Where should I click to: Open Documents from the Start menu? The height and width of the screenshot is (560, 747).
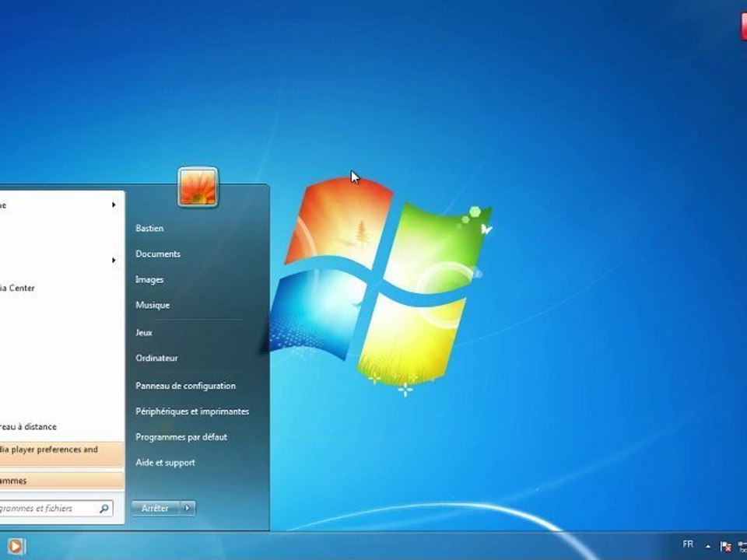[x=158, y=254]
